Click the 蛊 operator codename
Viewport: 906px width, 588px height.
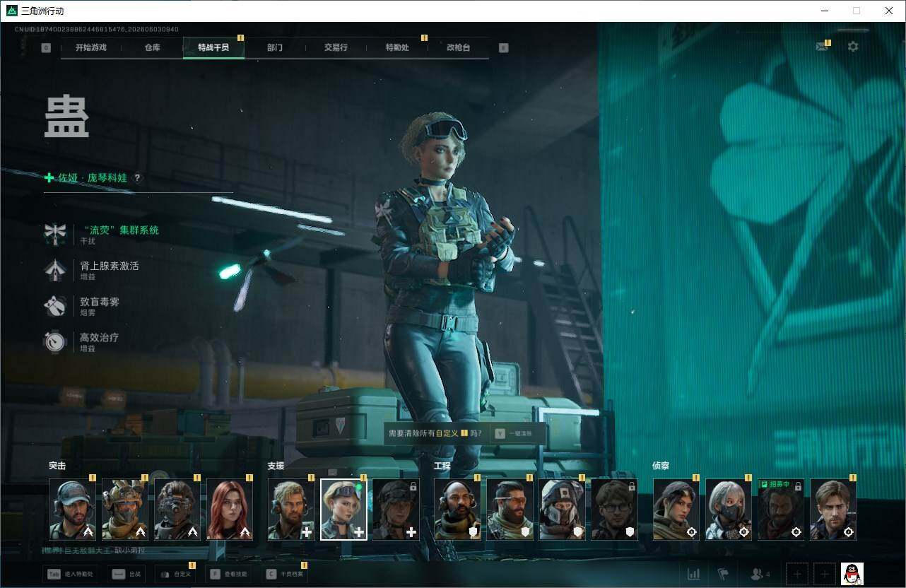tap(67, 117)
